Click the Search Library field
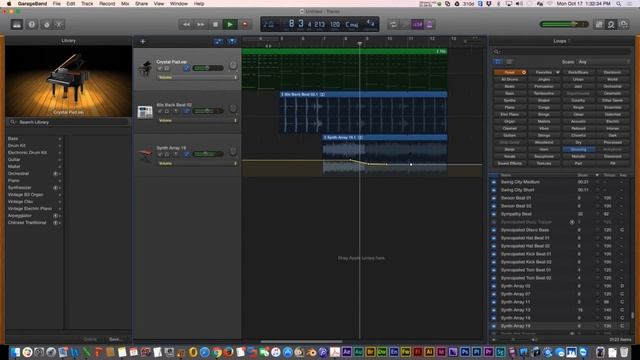The width and height of the screenshot is (640, 360). tap(69, 122)
